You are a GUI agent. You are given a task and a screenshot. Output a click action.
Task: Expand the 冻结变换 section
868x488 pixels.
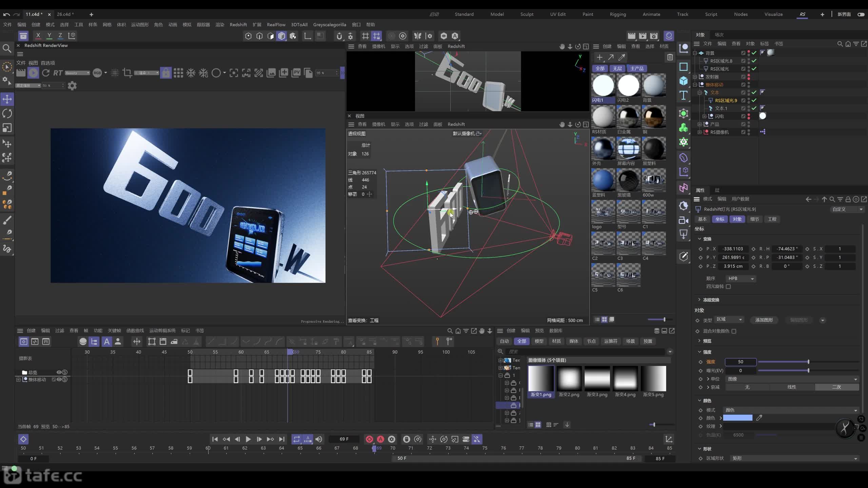[699, 300]
